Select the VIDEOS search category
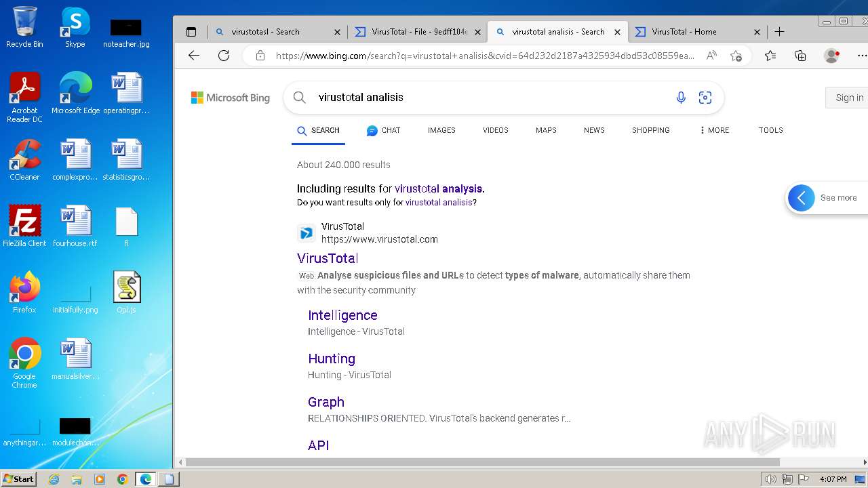 tap(495, 130)
